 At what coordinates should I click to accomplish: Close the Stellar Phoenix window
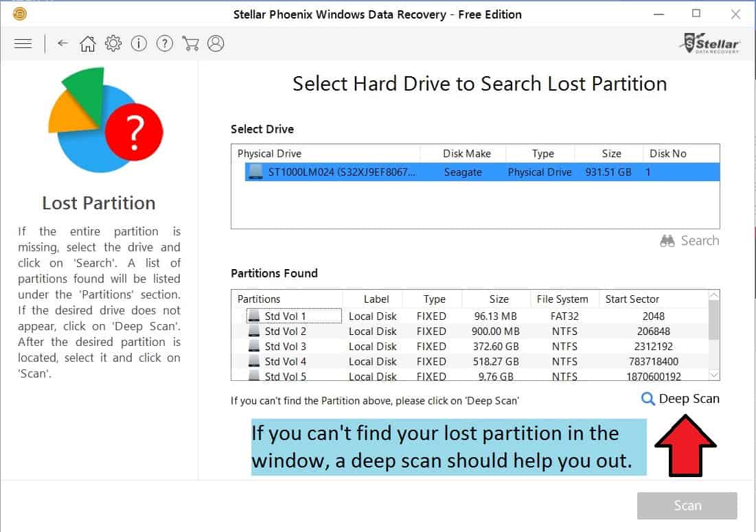pos(735,14)
